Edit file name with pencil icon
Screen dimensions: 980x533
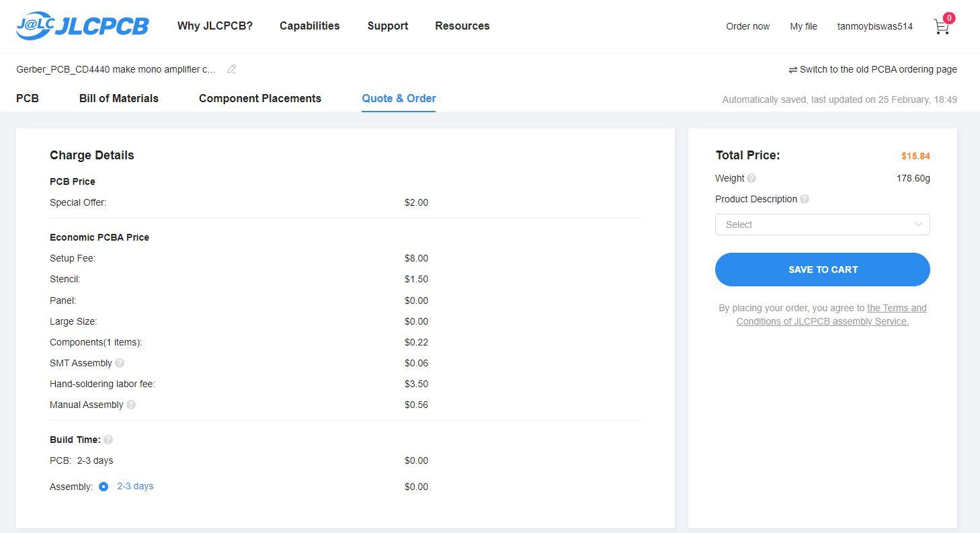[231, 69]
